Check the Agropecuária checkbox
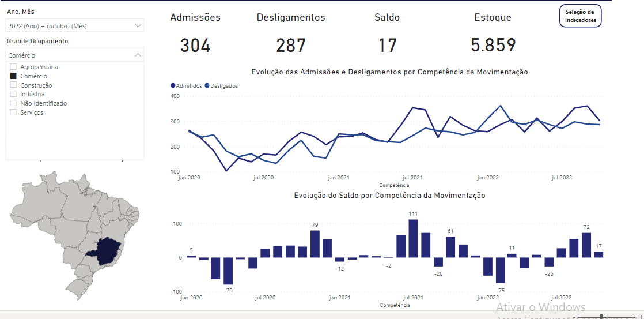Image resolution: width=644 pixels, height=319 pixels. tap(13, 67)
